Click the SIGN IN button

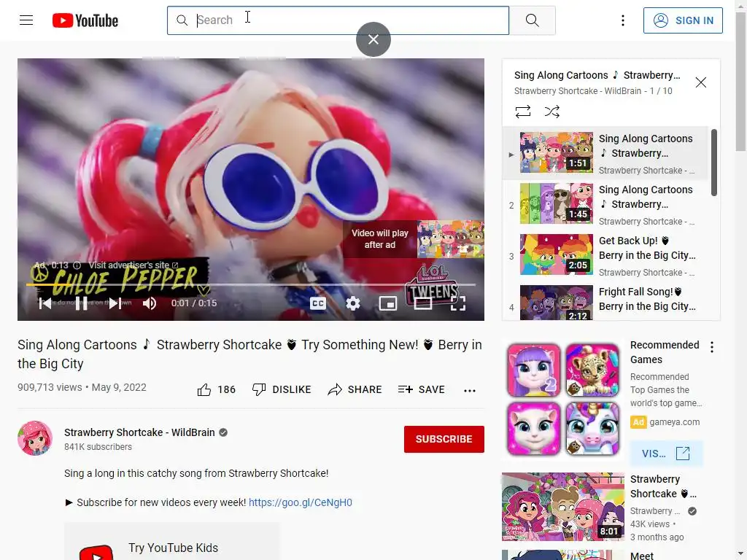coord(683,20)
